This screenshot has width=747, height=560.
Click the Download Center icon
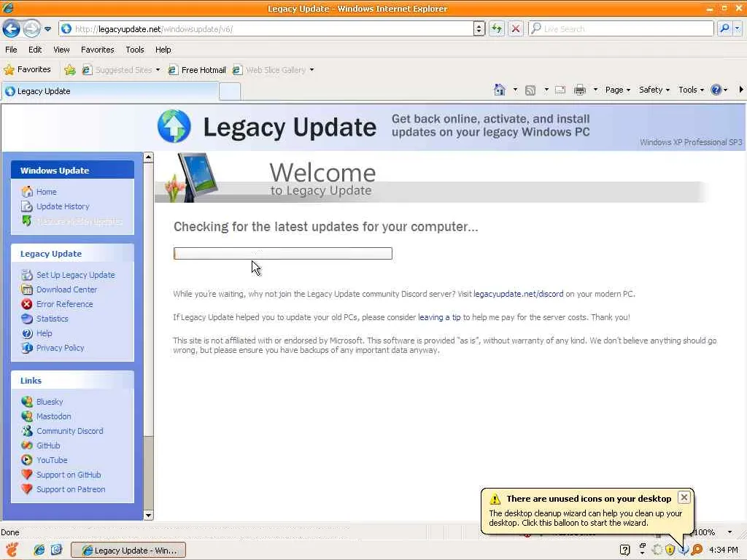pos(27,289)
